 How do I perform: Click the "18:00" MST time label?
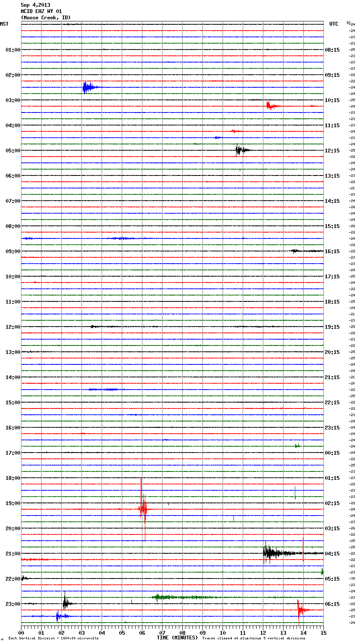coord(13,478)
